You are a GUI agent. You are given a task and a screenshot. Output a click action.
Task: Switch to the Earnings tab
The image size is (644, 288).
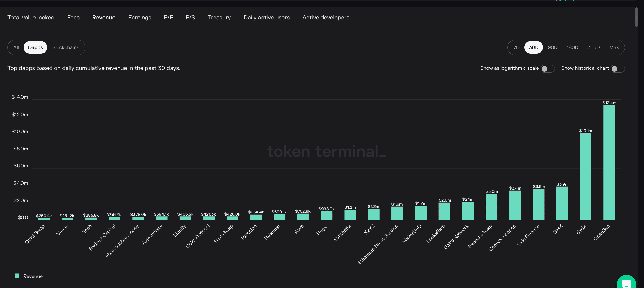140,18
